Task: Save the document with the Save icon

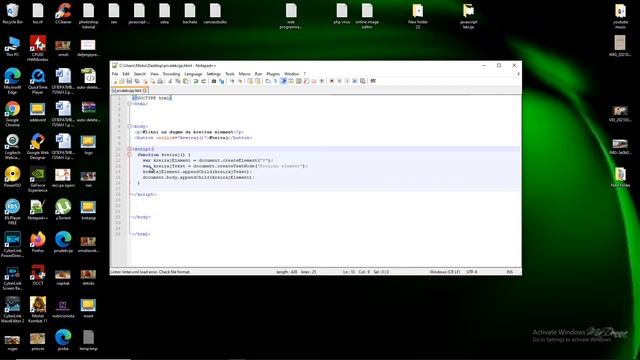Action: click(x=129, y=81)
